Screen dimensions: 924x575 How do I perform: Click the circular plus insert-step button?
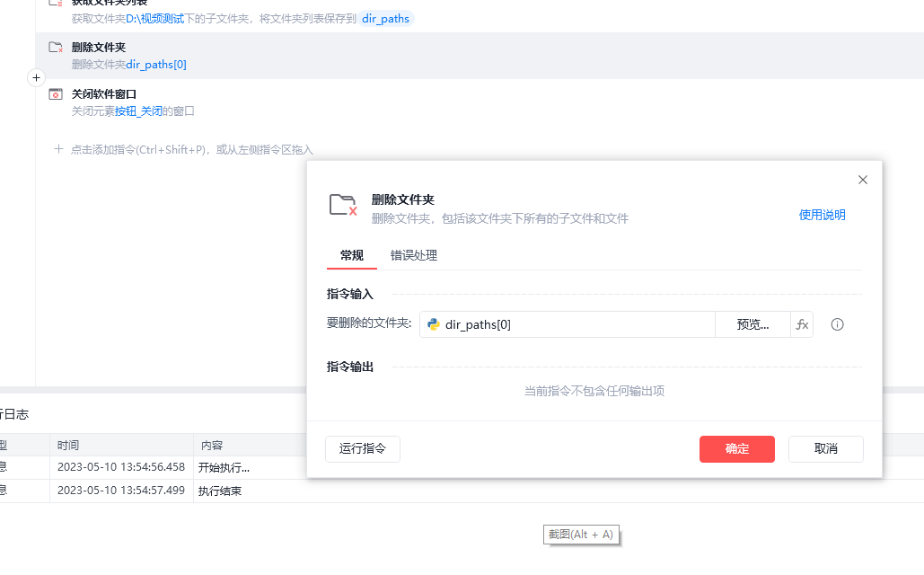click(37, 78)
